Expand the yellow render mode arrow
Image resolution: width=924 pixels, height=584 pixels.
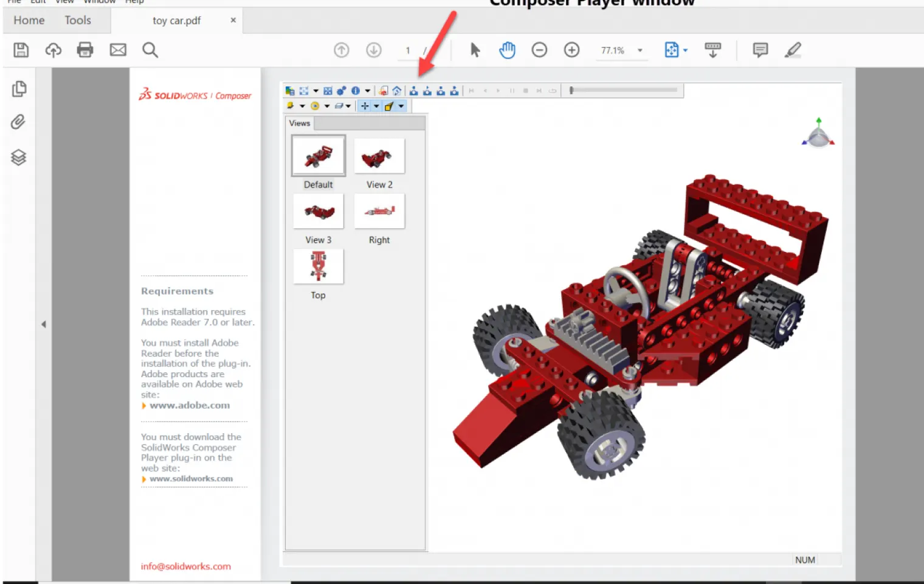302,106
